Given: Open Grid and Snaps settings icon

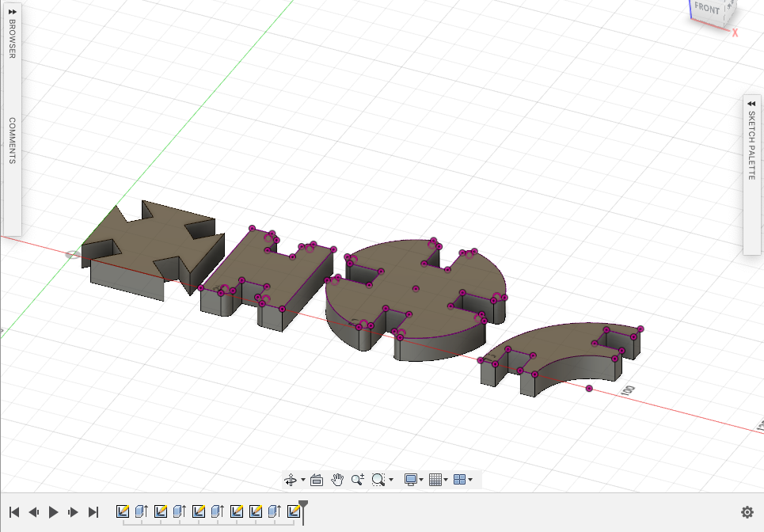Looking at the screenshot, I should [435, 480].
